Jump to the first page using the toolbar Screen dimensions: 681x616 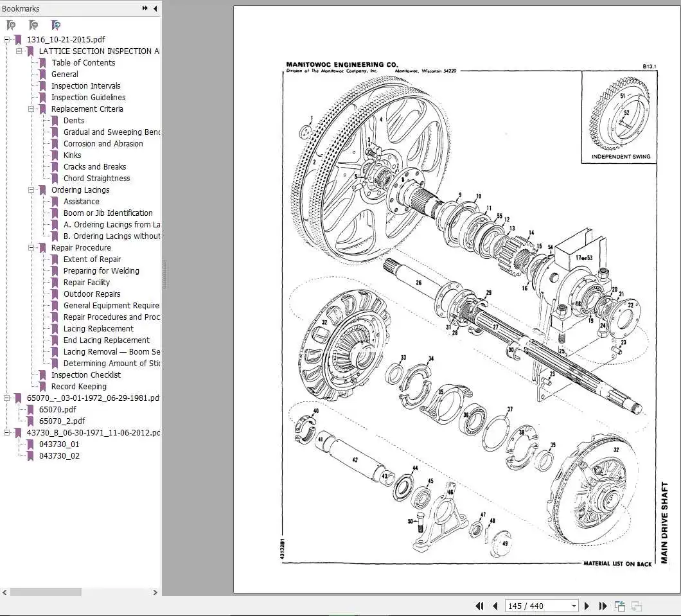click(x=479, y=606)
